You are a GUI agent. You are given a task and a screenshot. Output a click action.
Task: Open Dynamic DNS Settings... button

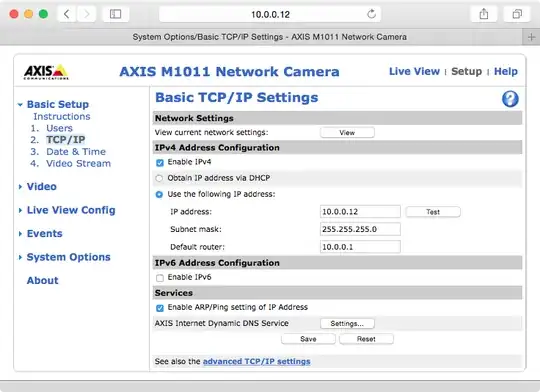click(x=347, y=323)
